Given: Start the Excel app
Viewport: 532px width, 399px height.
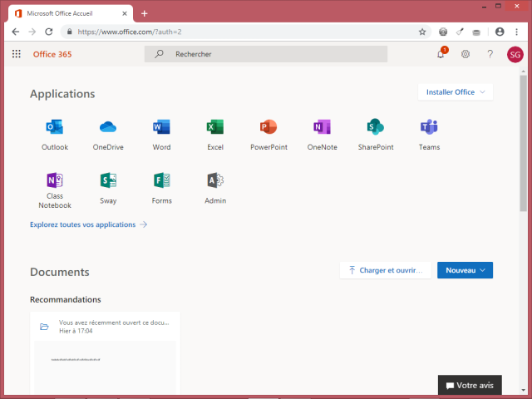Looking at the screenshot, I should tap(215, 127).
